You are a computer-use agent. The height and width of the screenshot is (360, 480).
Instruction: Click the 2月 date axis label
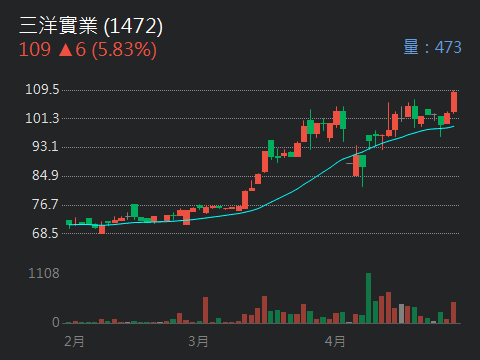[74, 341]
